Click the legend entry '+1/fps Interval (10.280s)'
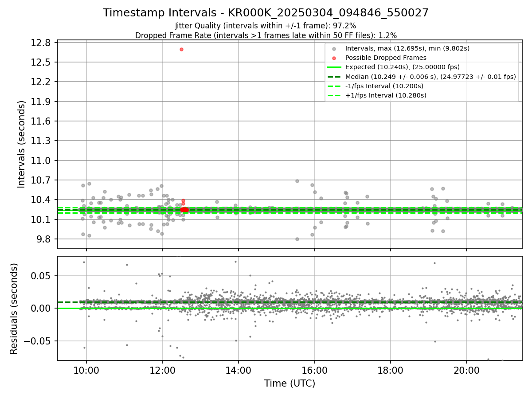 tap(386, 95)
